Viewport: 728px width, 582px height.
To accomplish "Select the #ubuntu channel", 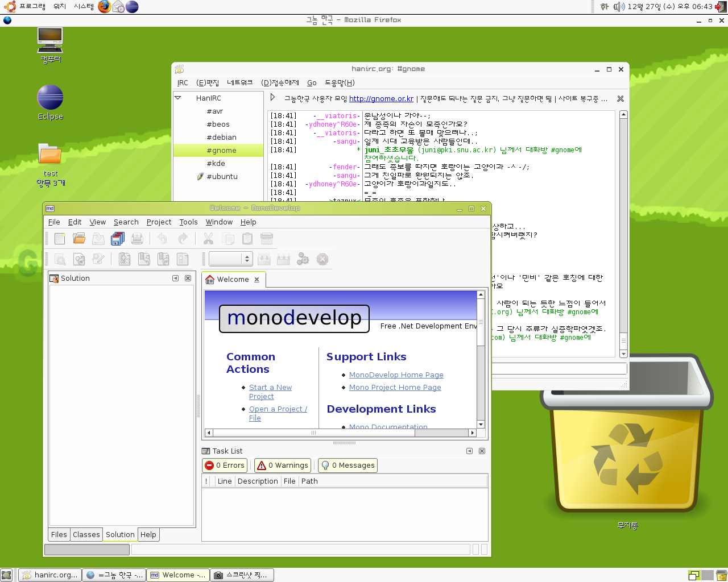I will (x=222, y=177).
